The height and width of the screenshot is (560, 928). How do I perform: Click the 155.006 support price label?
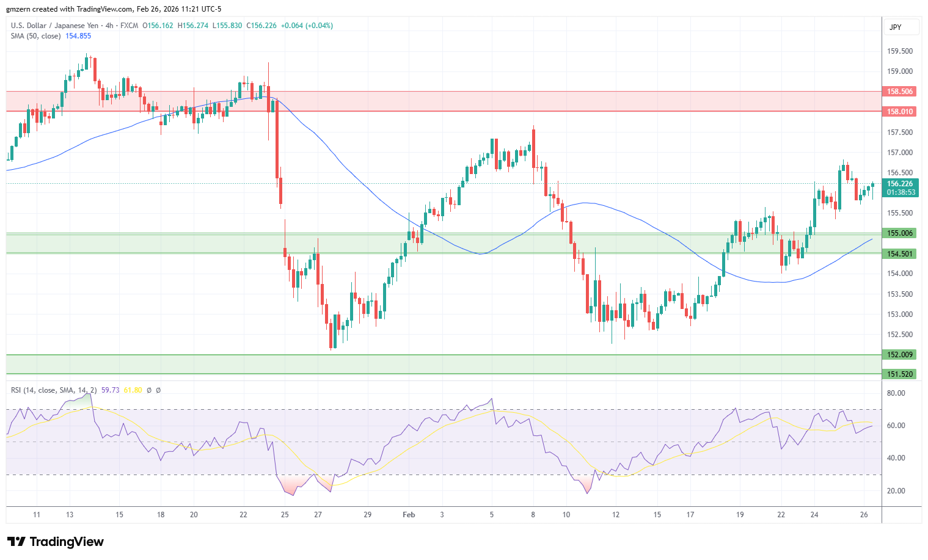point(899,233)
